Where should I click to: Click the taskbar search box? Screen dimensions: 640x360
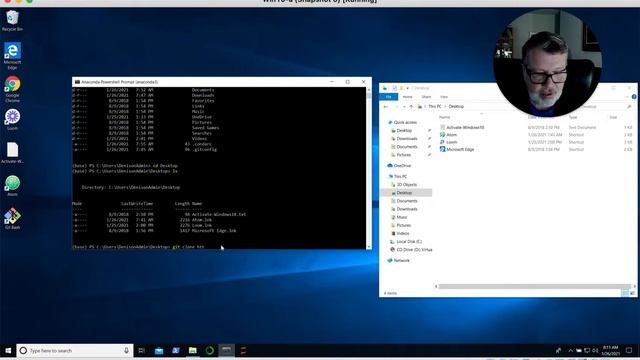pyautogui.click(x=75, y=351)
